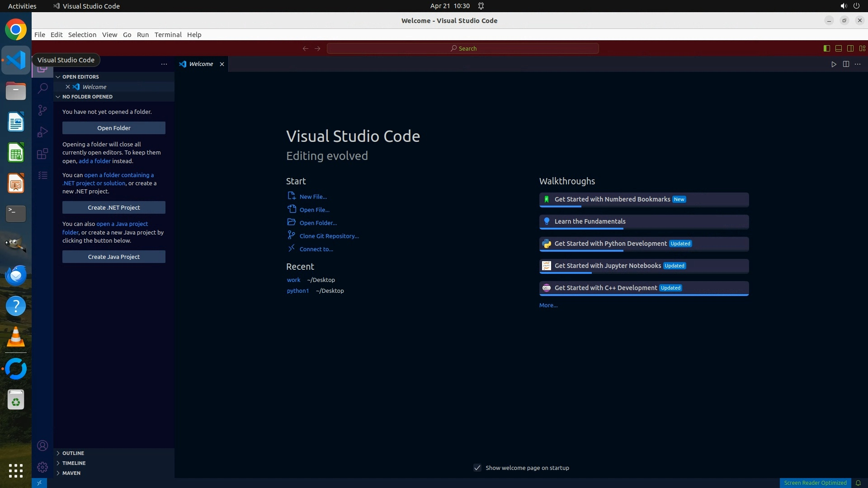Click the Accounts icon
Image resolution: width=868 pixels, height=488 pixels.
(42, 446)
